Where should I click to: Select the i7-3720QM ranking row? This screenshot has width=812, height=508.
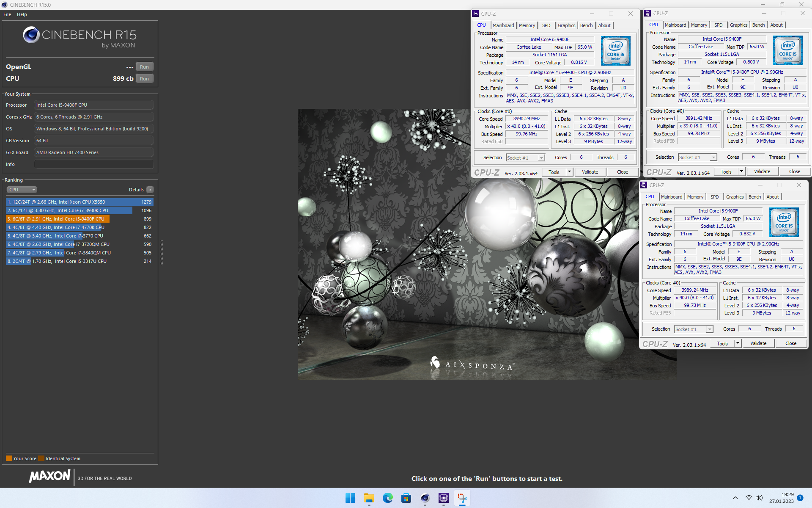pos(80,244)
